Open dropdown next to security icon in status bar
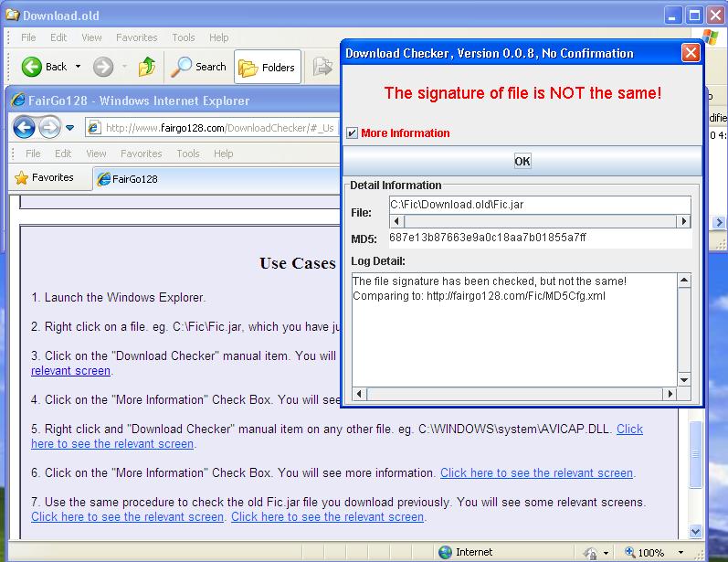Image resolution: width=728 pixels, height=562 pixels. 606,553
